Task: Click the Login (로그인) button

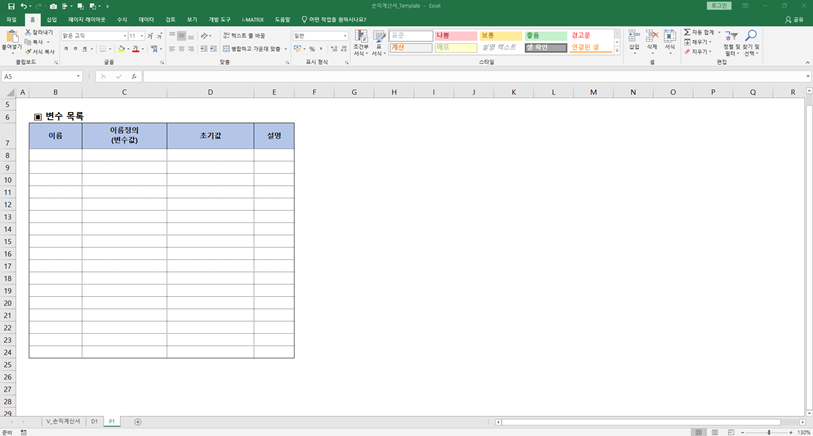Action: 716,6
